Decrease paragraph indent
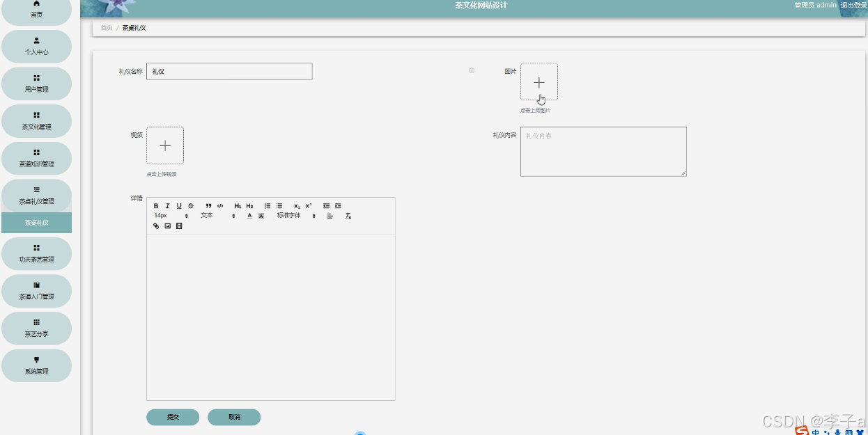The image size is (868, 435). coord(326,206)
